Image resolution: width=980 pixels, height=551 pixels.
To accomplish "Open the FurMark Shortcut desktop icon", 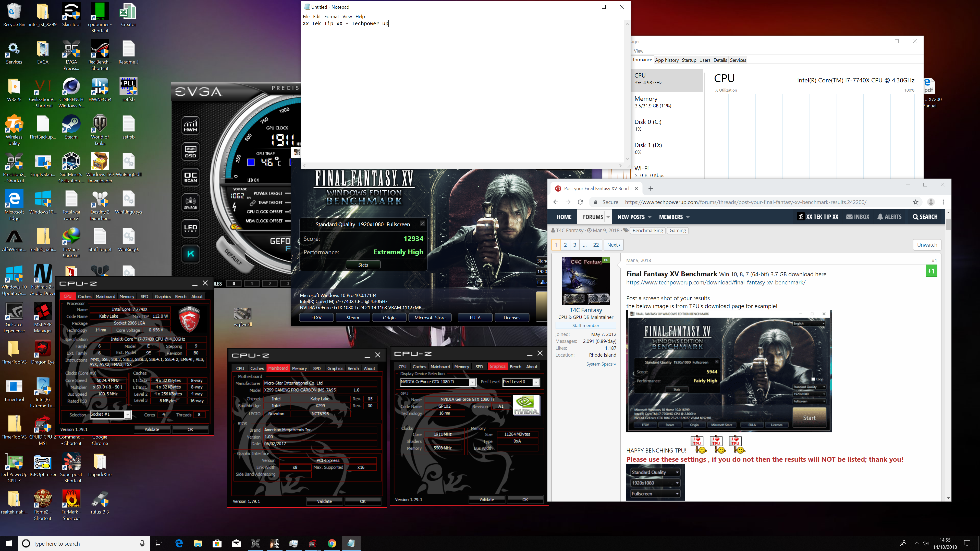I will [71, 505].
